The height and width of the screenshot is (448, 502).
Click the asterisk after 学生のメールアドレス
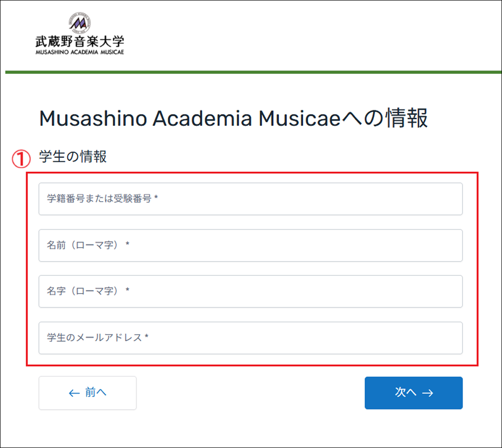pos(147,337)
